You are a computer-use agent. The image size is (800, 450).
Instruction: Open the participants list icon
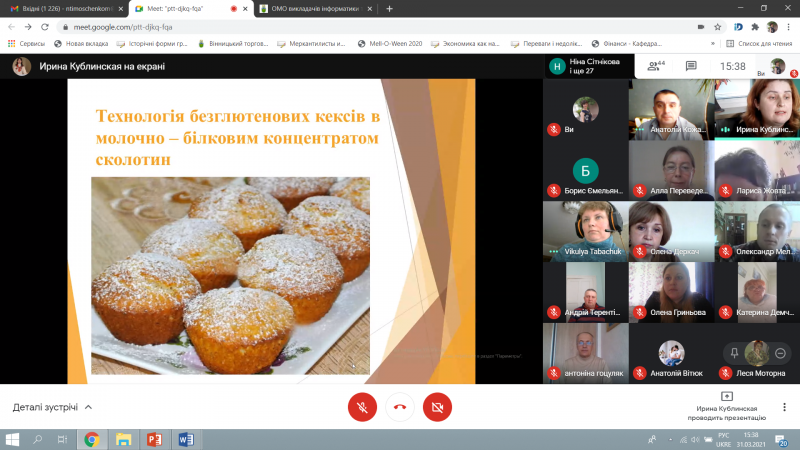point(656,66)
